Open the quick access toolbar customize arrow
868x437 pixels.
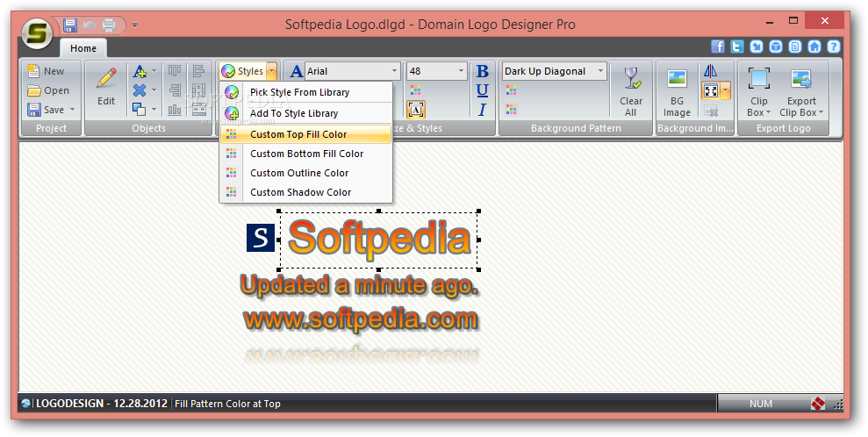tap(134, 25)
